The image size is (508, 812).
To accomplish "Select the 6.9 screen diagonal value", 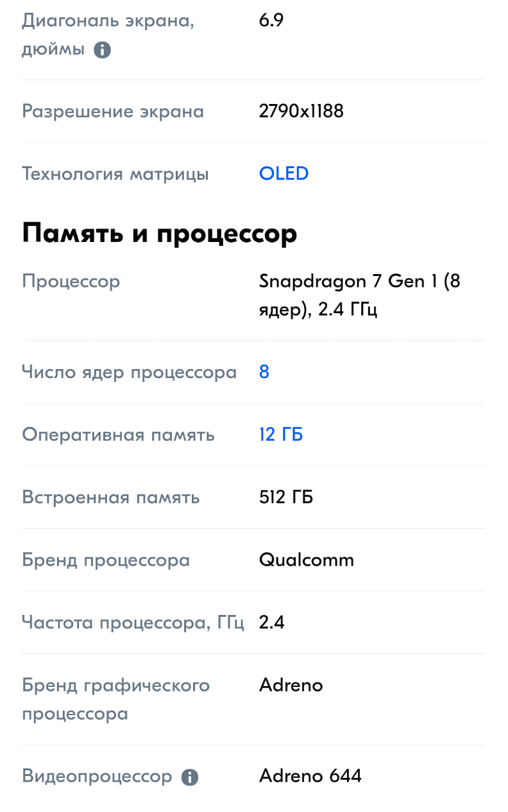I will click(x=271, y=21).
